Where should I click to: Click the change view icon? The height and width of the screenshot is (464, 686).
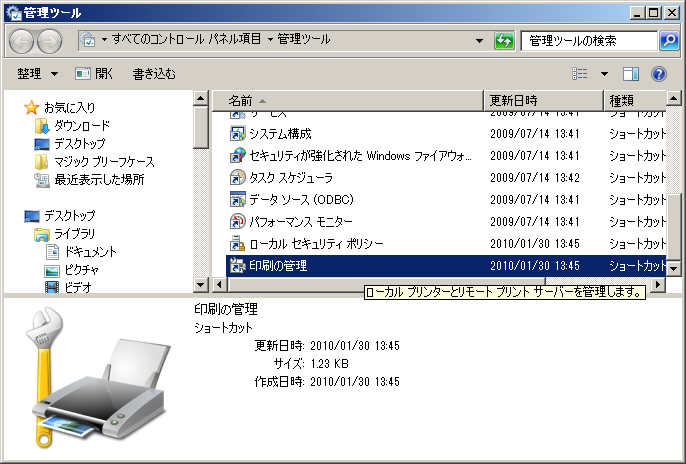[x=580, y=74]
